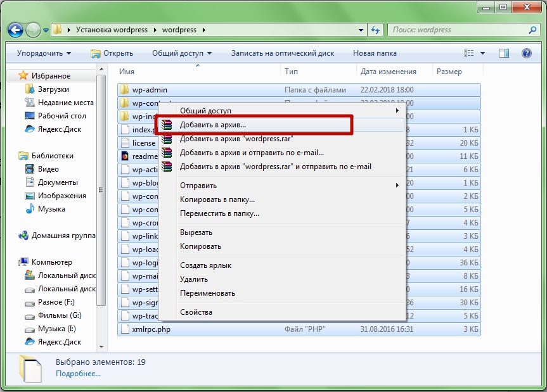Click the Forward navigation arrow
Screen dimensions: 547x392
pos(34,30)
